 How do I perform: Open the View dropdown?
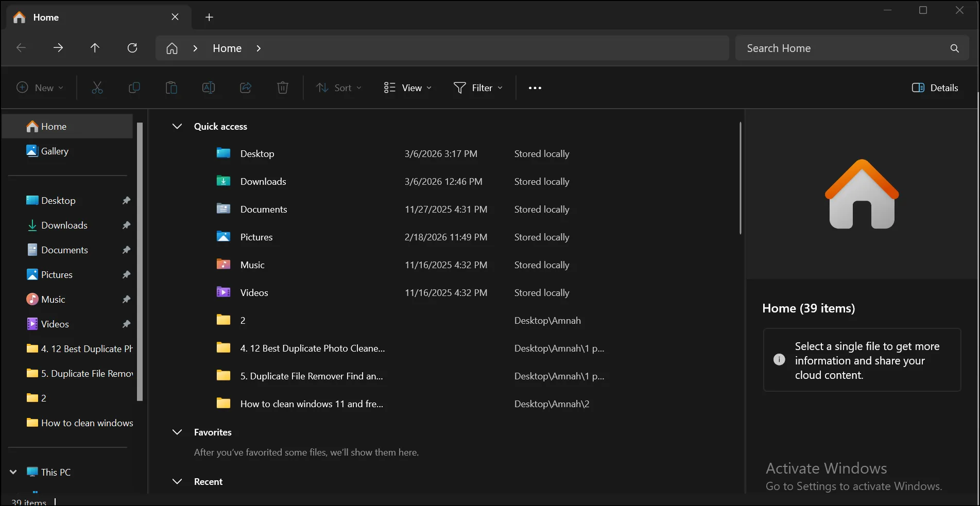(x=407, y=88)
